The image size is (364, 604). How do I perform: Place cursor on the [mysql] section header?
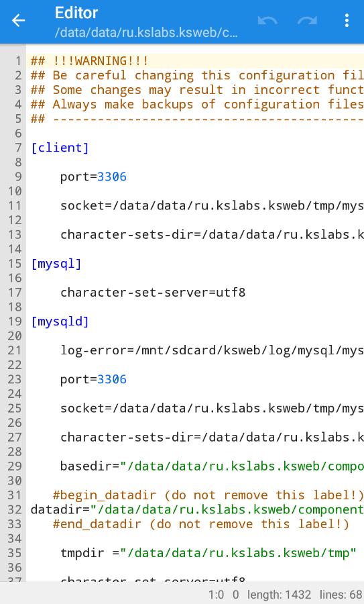56,264
